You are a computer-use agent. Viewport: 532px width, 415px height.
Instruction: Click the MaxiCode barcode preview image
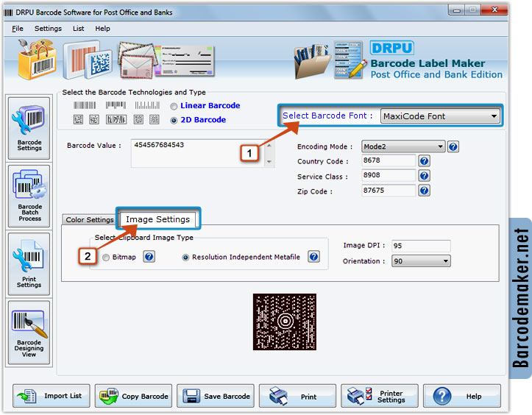[284, 322]
